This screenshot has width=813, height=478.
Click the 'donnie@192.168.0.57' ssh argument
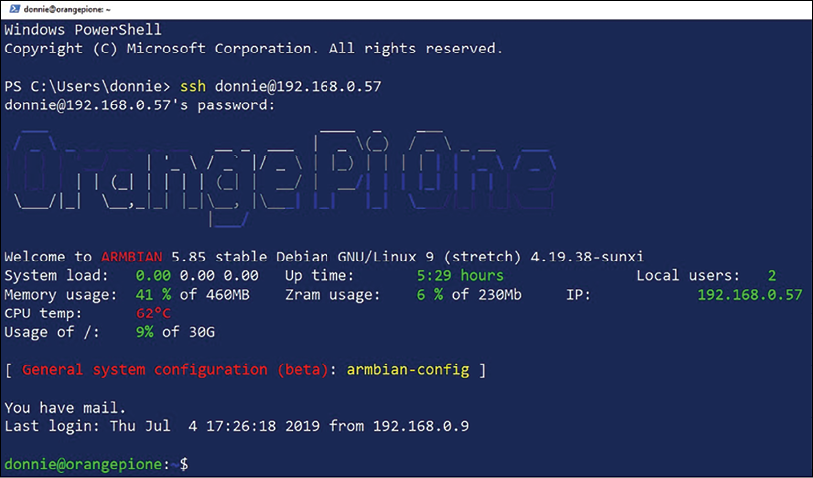click(298, 87)
